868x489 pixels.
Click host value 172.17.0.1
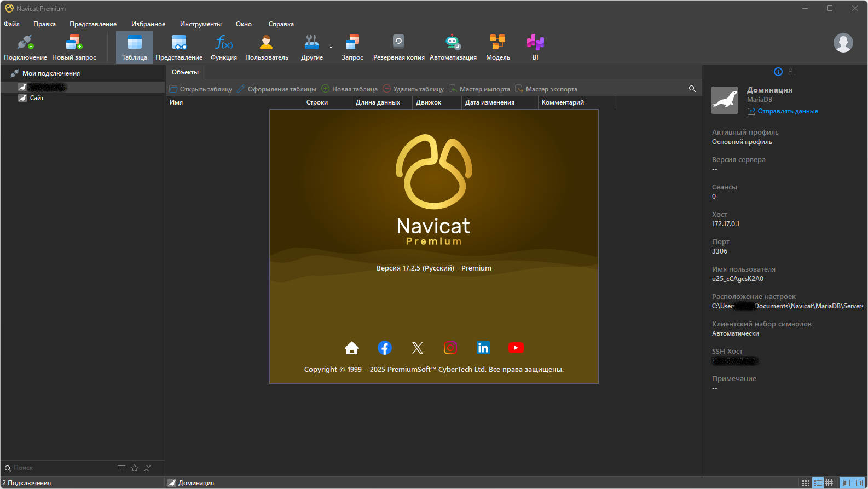(x=726, y=224)
